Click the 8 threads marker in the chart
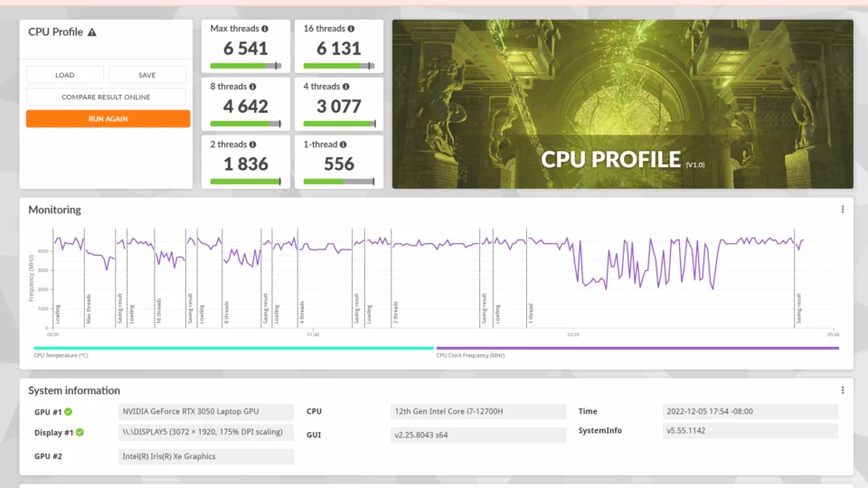The height and width of the screenshot is (488, 868). coord(226,312)
